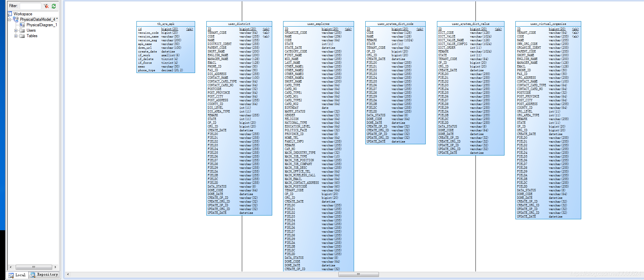Click DICT_ORDER column in user_system_dict_value
The image size is (644, 280).
(447, 48)
